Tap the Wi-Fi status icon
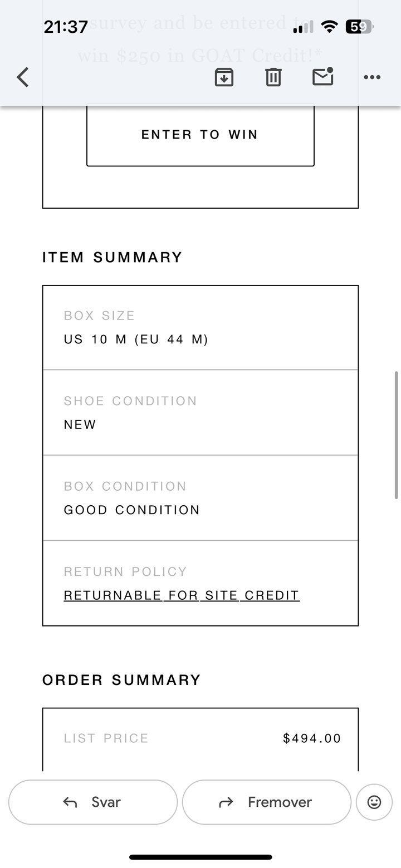Image resolution: width=401 pixels, height=868 pixels. (330, 26)
